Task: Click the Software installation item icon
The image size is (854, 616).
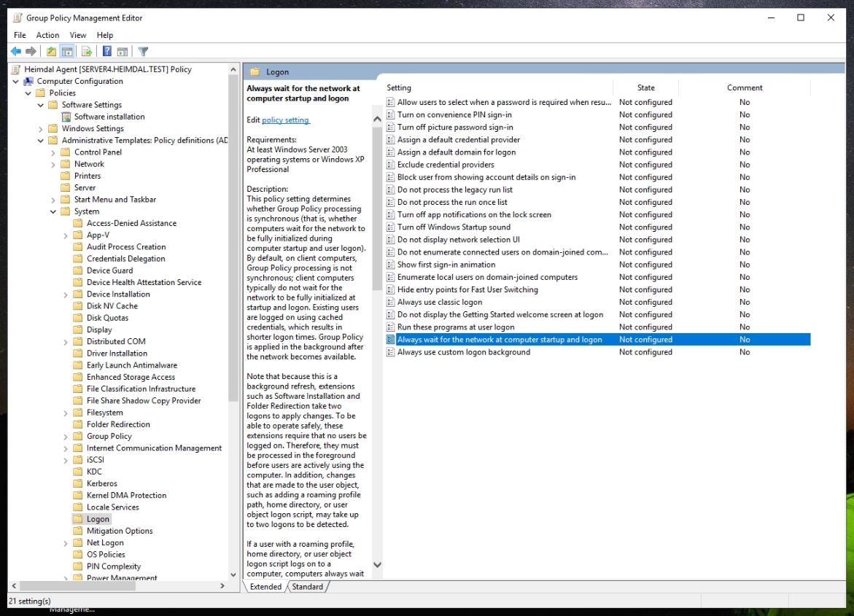Action: (66, 117)
